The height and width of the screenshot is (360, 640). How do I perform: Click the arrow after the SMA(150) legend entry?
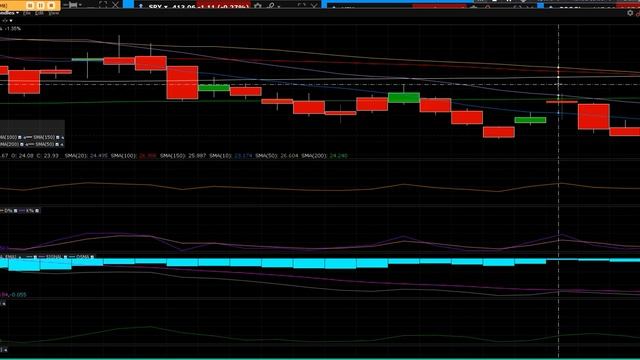click(62, 138)
